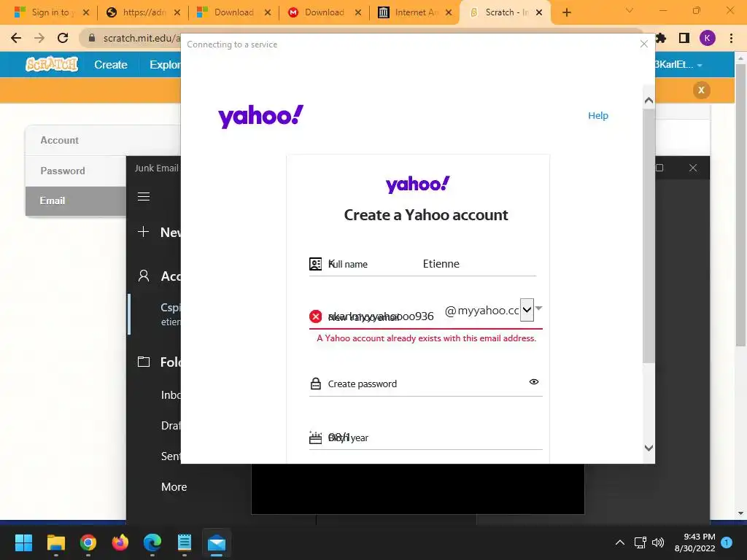Viewport: 747px width, 560px height.
Task: Go forward in Chrome browser
Action: (x=39, y=38)
